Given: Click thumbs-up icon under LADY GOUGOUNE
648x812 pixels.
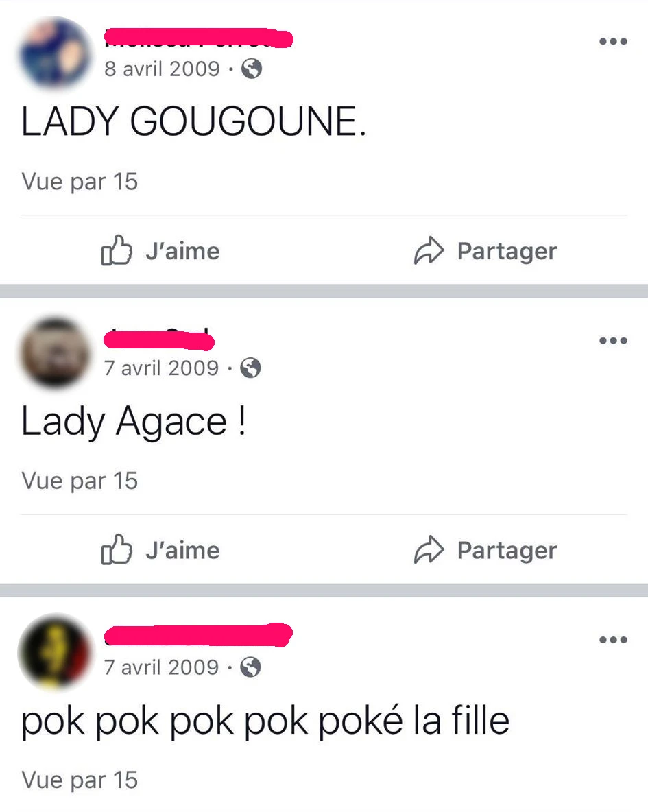Looking at the screenshot, I should (117, 250).
